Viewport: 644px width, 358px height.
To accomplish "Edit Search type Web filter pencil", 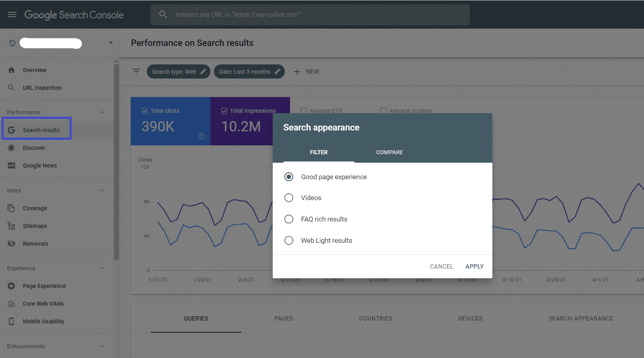I will [x=204, y=72].
